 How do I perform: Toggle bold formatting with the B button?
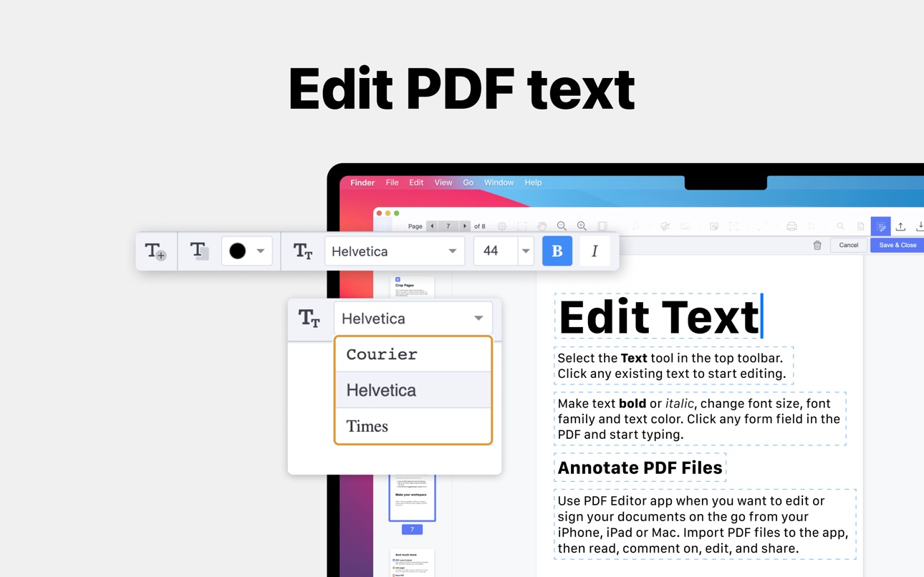click(557, 251)
